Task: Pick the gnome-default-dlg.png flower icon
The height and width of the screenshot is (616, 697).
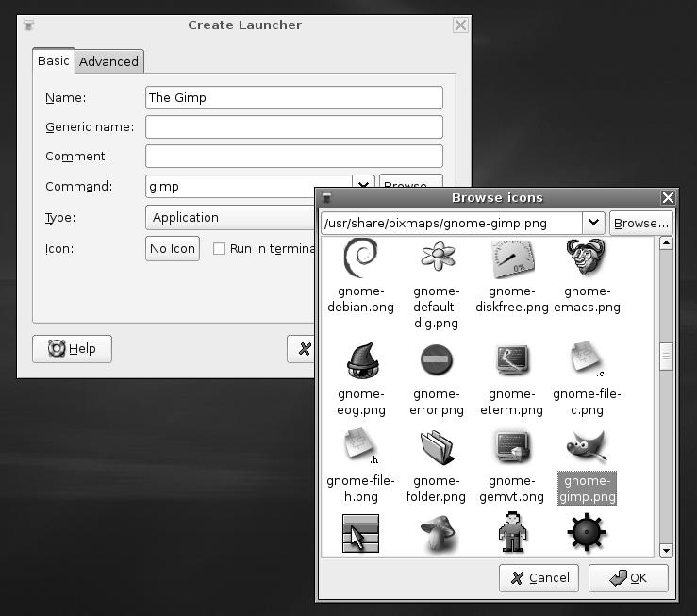Action: click(x=436, y=258)
